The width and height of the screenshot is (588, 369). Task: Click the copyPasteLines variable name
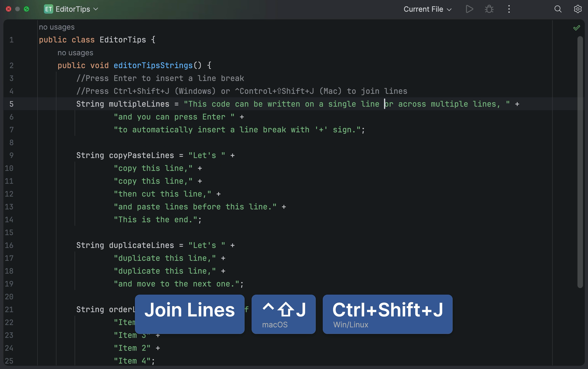141,156
